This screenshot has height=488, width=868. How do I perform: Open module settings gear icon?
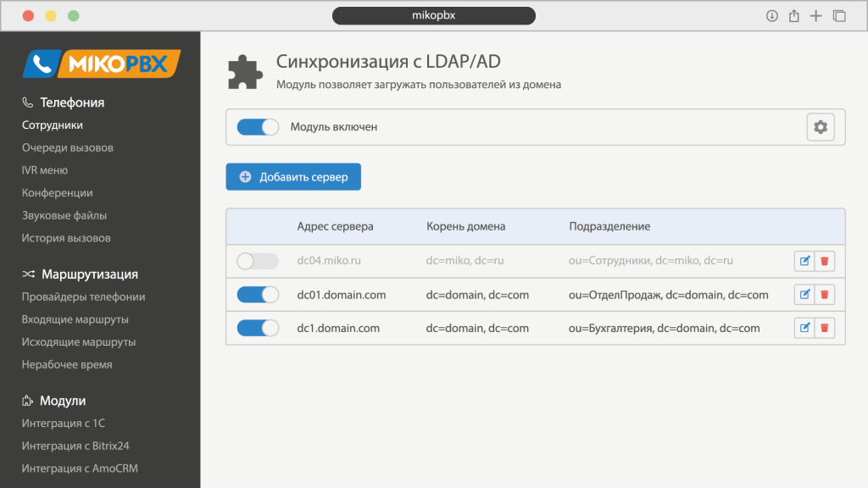coord(820,127)
